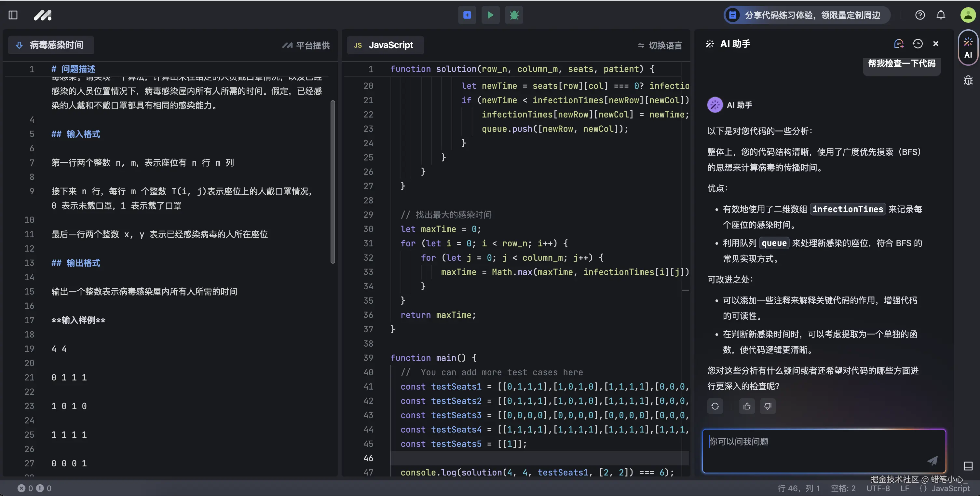Regenerate the AI assistant response
The width and height of the screenshot is (980, 496).
tap(715, 406)
